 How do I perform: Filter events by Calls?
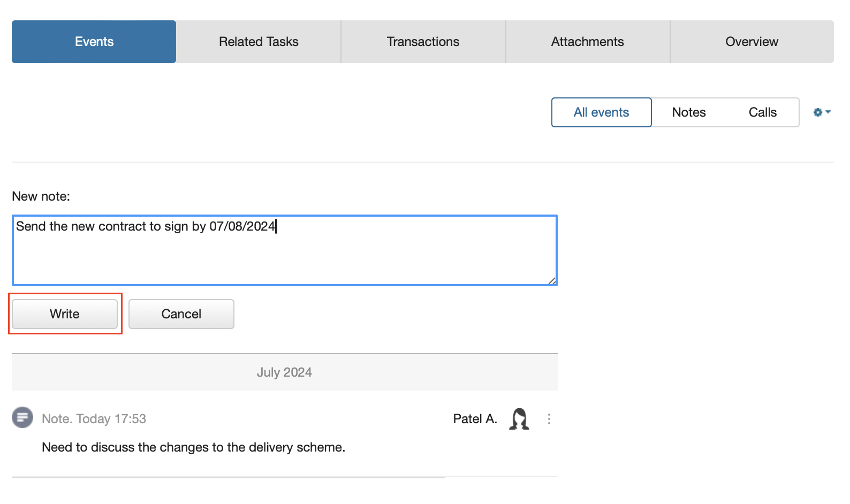763,112
